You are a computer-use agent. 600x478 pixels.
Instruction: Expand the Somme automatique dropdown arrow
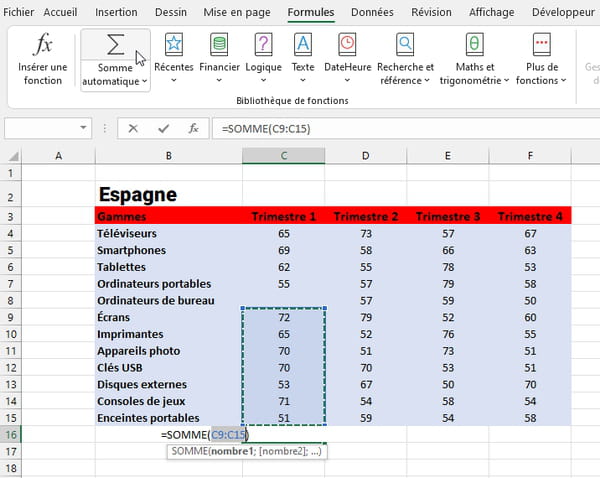tap(145, 81)
